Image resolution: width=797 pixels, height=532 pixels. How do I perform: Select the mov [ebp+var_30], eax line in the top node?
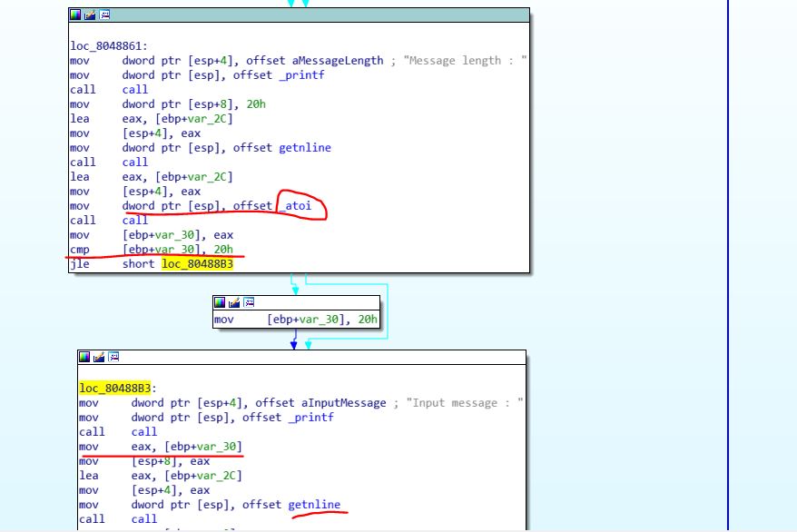tap(152, 235)
